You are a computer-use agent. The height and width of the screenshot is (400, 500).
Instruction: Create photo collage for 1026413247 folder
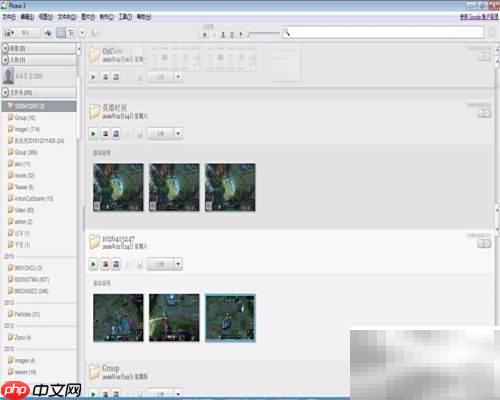[x=105, y=264]
